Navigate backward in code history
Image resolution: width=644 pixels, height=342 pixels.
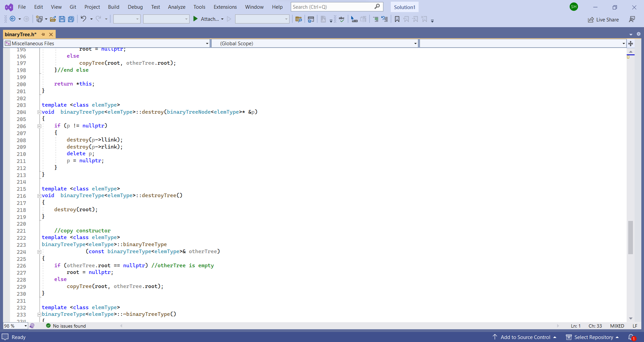point(12,19)
